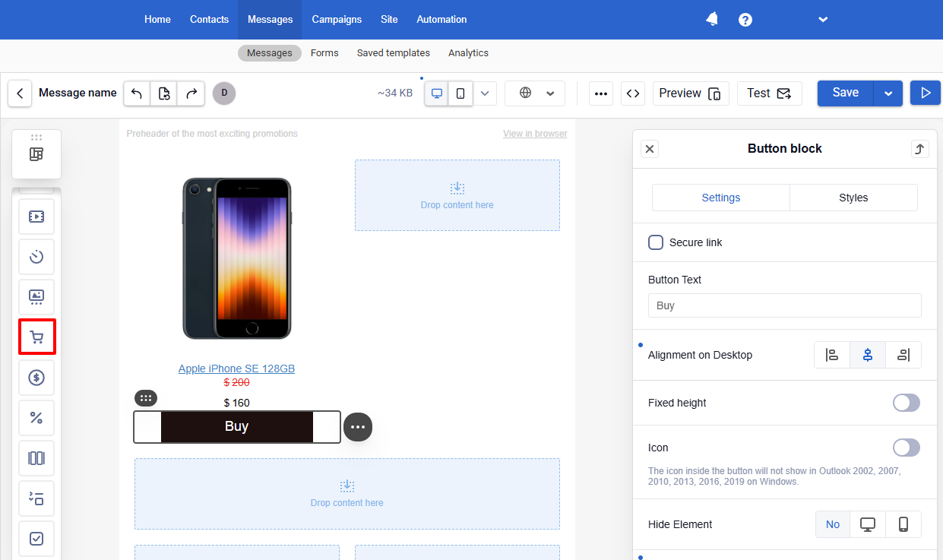Open the Settings tab
The width and height of the screenshot is (943, 560).
point(721,198)
